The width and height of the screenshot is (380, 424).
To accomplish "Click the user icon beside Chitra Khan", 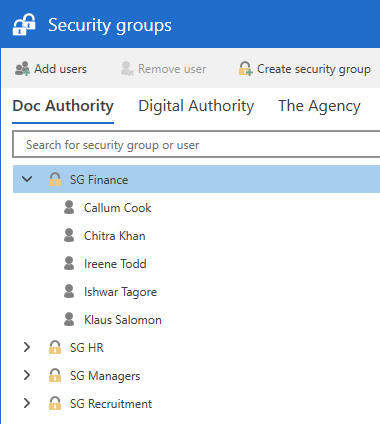I will pos(69,235).
